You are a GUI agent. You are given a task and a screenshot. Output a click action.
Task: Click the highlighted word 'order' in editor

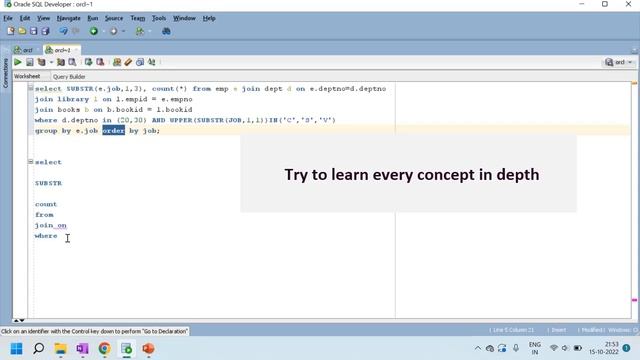click(113, 131)
